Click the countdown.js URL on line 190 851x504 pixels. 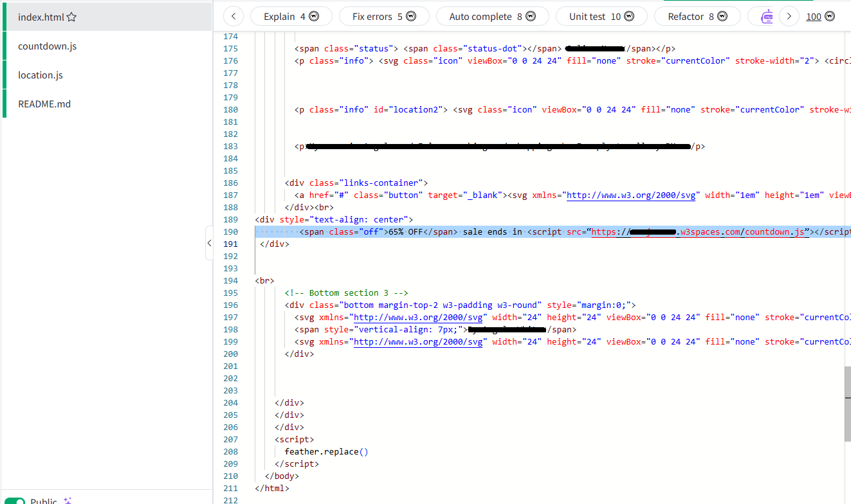click(x=700, y=232)
